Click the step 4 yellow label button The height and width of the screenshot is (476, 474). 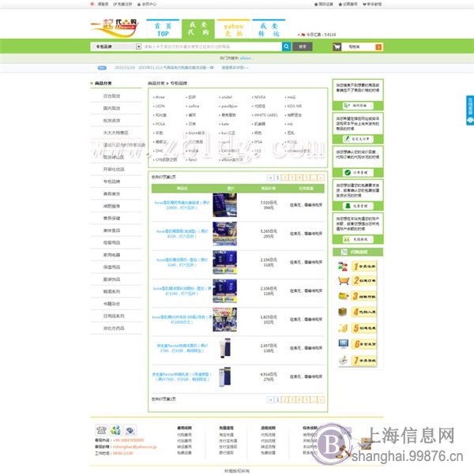364,312
